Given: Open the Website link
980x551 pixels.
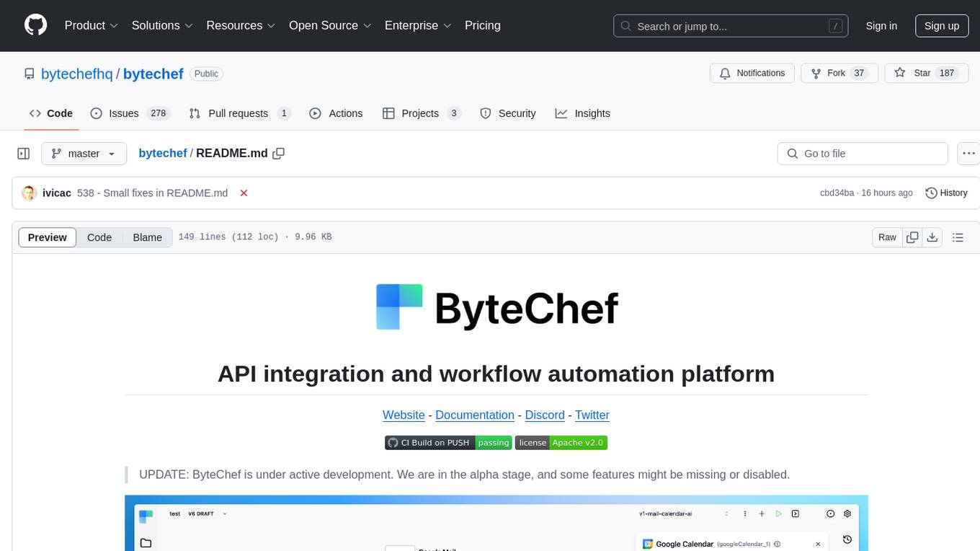Looking at the screenshot, I should click(x=404, y=415).
